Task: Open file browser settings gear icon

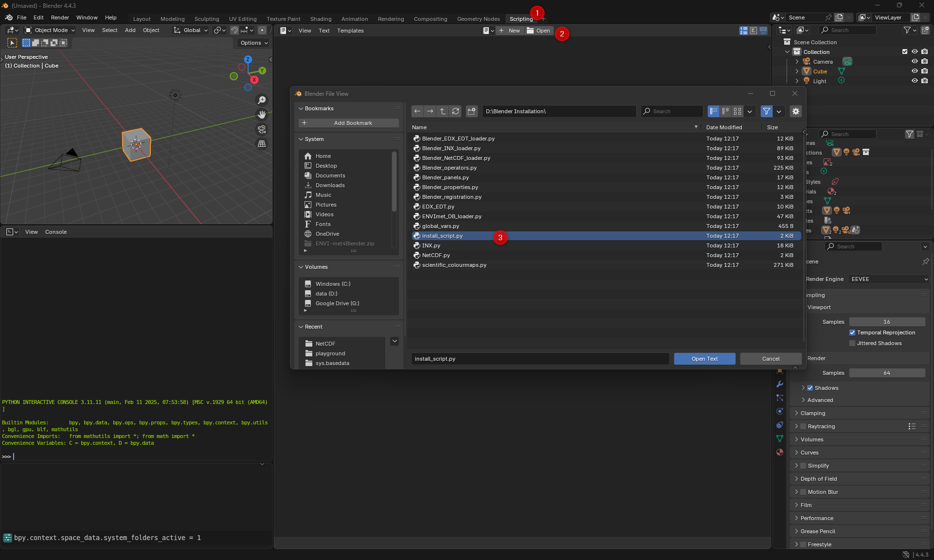Action: click(x=795, y=111)
